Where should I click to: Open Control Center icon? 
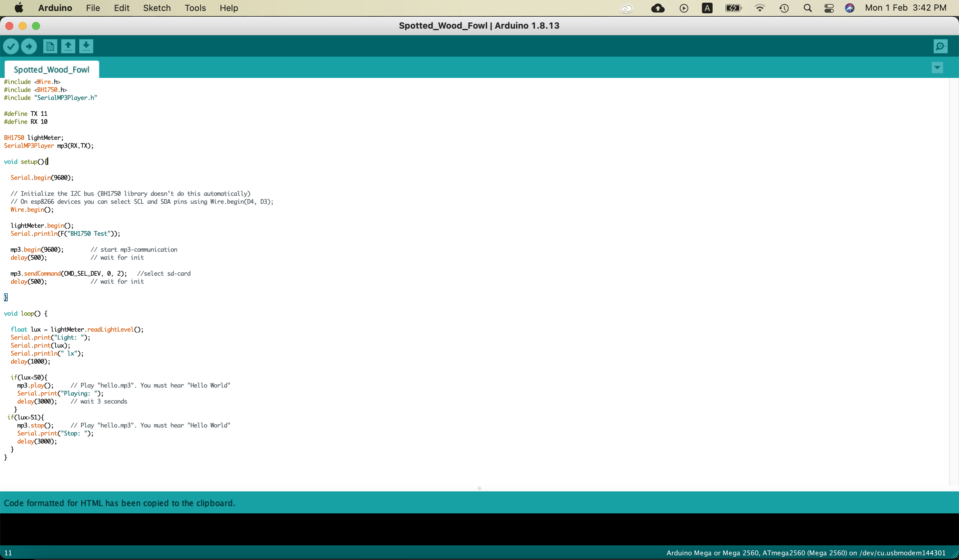point(829,8)
